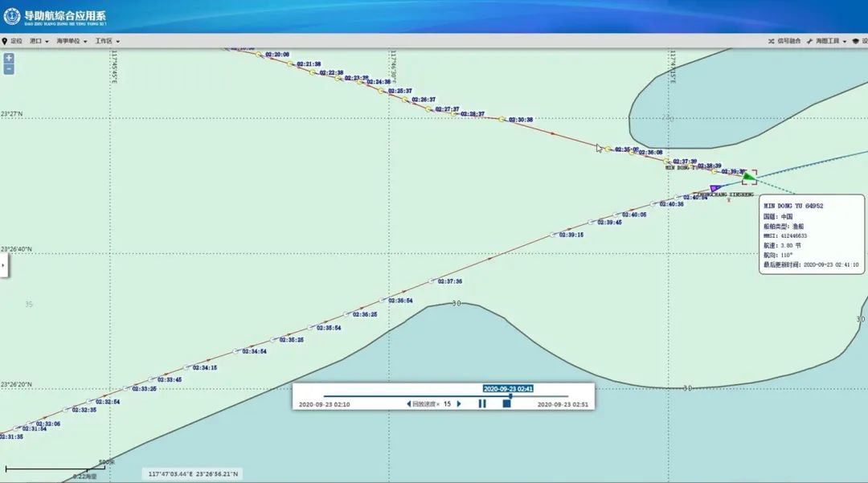Click the 02:37:36 track point marker
The image size is (868, 483).
tap(432, 281)
